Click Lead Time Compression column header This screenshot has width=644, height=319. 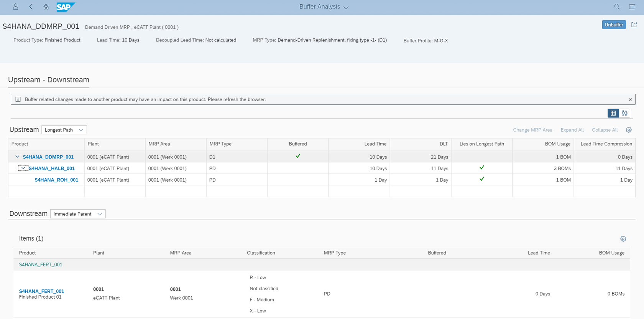[x=605, y=144]
